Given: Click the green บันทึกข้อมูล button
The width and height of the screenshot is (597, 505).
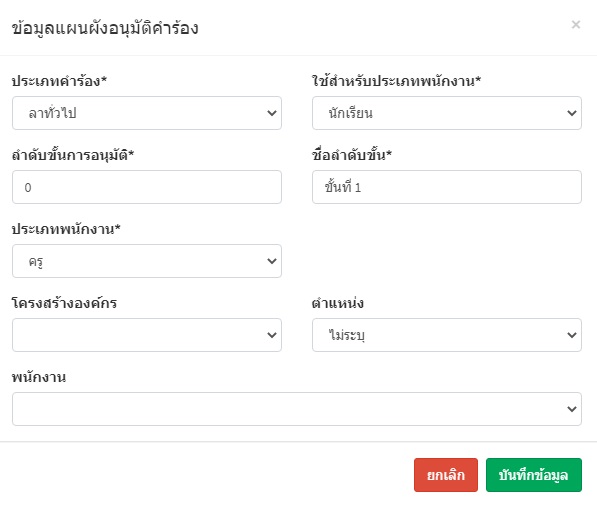Looking at the screenshot, I should click(x=534, y=475).
